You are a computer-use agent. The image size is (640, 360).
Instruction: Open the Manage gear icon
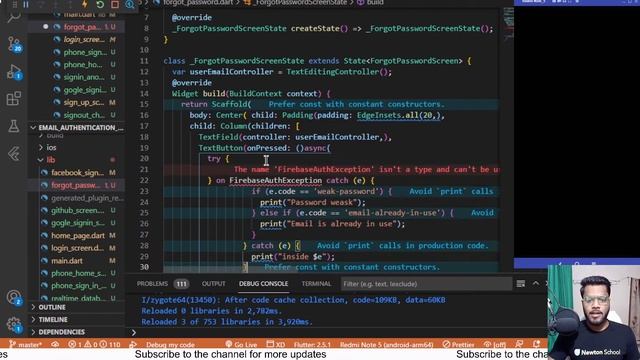[13, 325]
